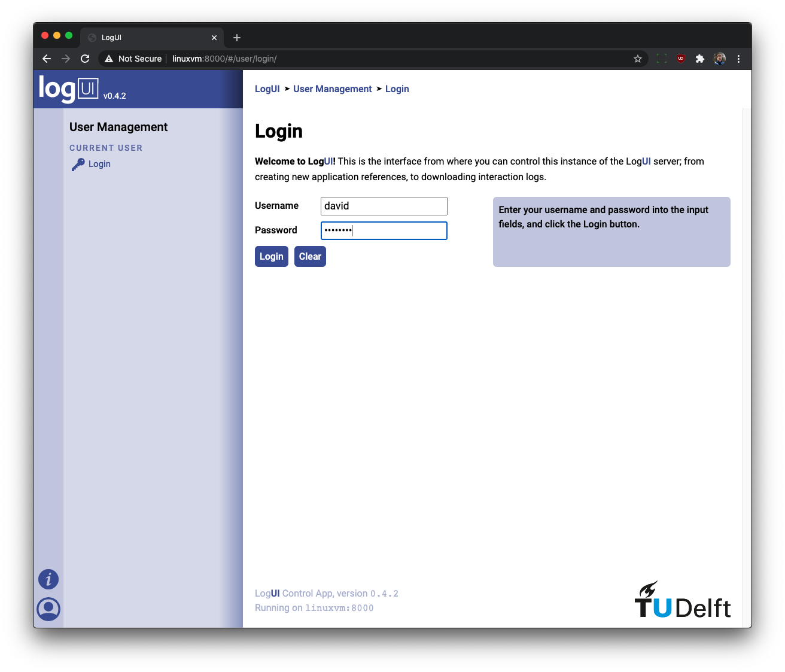The height and width of the screenshot is (672, 785).
Task: Click the address bar URL
Action: point(224,59)
